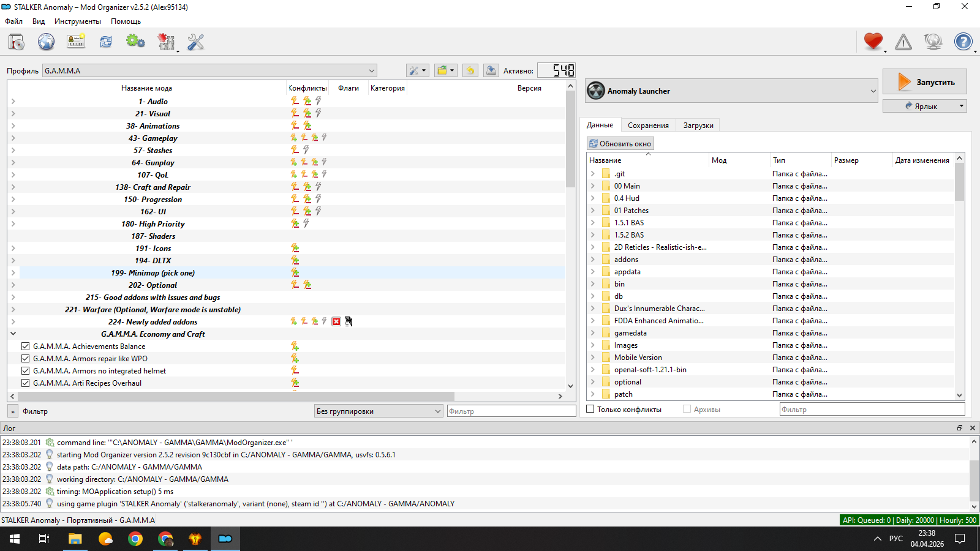
Task: Focus the mod list Фильтр input field
Action: (x=511, y=411)
